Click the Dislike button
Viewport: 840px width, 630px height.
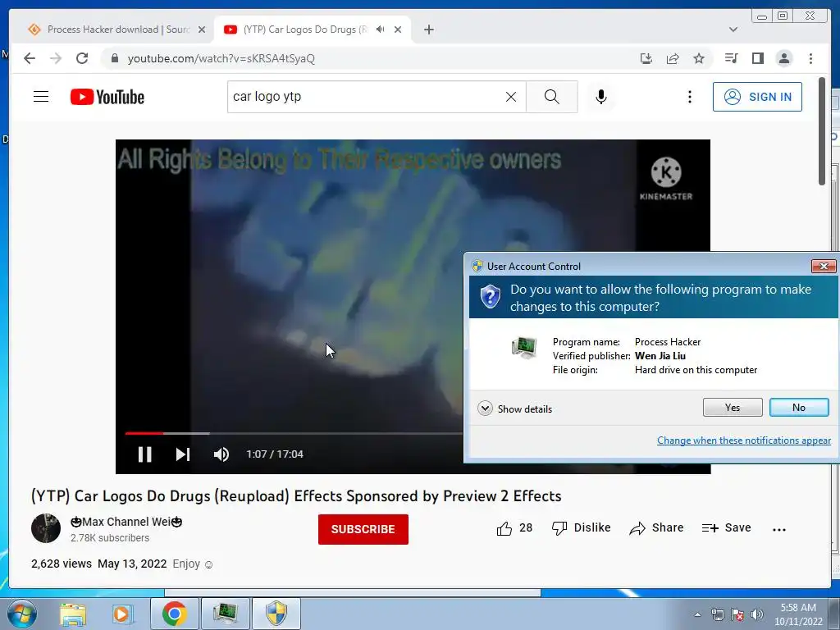tap(582, 528)
